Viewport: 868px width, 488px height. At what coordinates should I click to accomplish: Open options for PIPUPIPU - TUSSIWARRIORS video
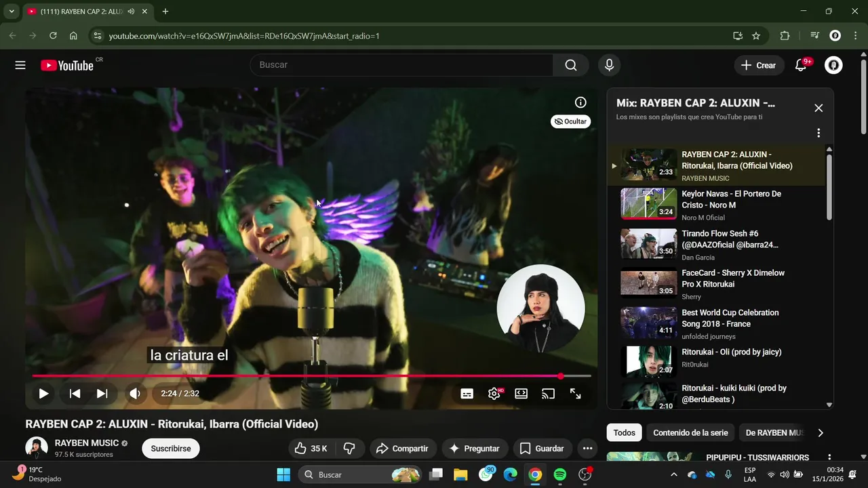829,457
